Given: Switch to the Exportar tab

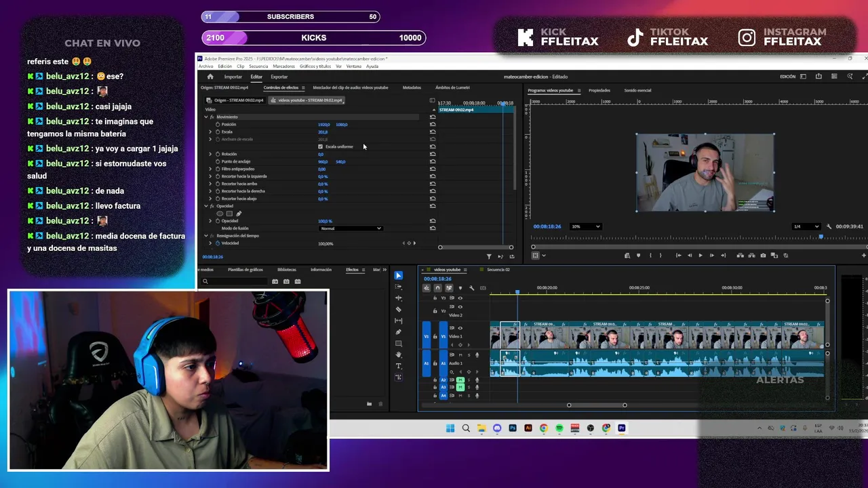Looking at the screenshot, I should tap(279, 77).
